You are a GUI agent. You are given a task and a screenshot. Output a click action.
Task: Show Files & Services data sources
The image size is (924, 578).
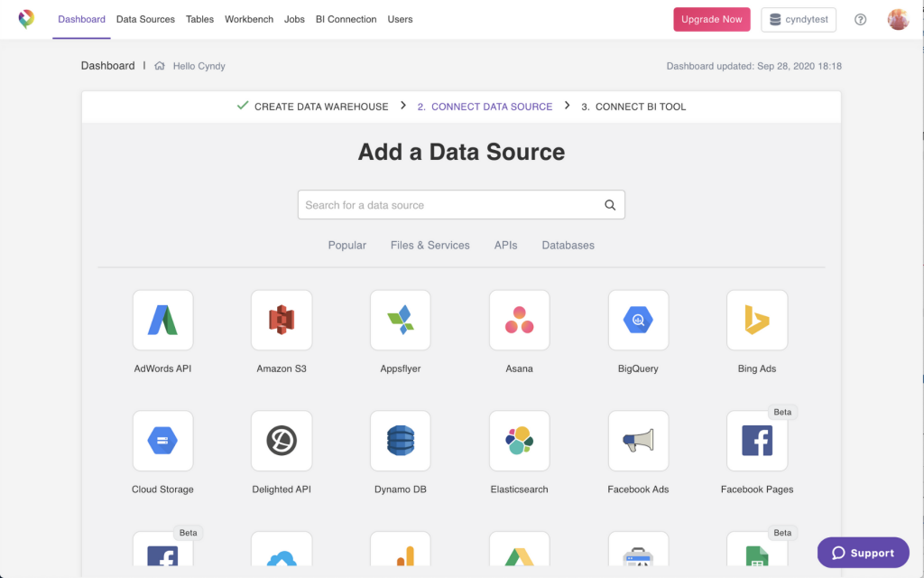430,246
